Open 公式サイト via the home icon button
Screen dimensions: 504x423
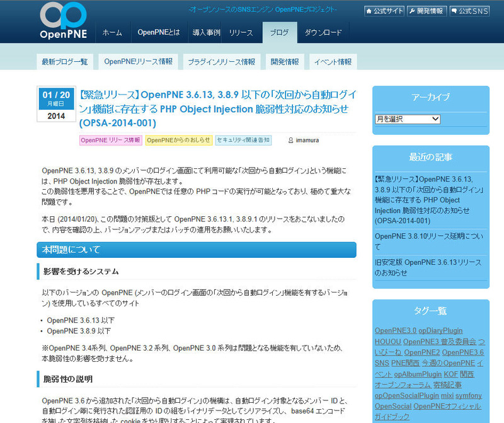(x=384, y=11)
